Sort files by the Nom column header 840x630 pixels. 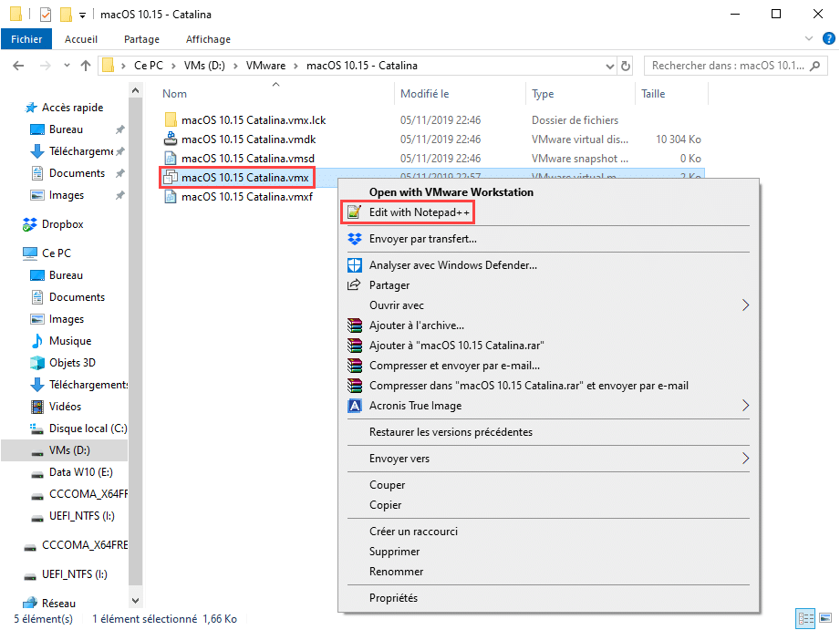click(x=174, y=94)
